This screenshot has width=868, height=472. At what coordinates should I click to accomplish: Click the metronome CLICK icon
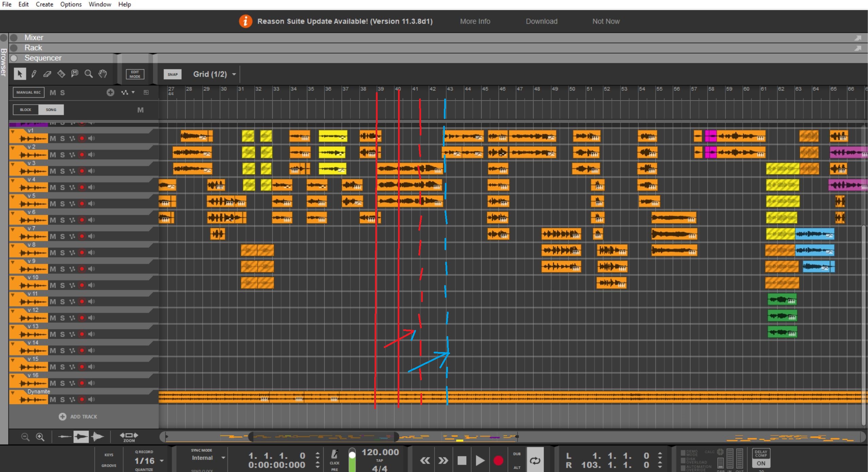334,454
